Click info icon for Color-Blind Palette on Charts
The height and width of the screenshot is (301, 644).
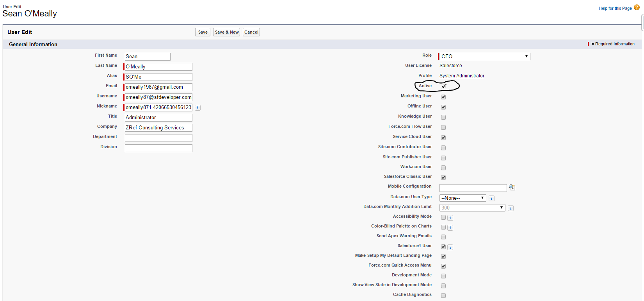[450, 228]
